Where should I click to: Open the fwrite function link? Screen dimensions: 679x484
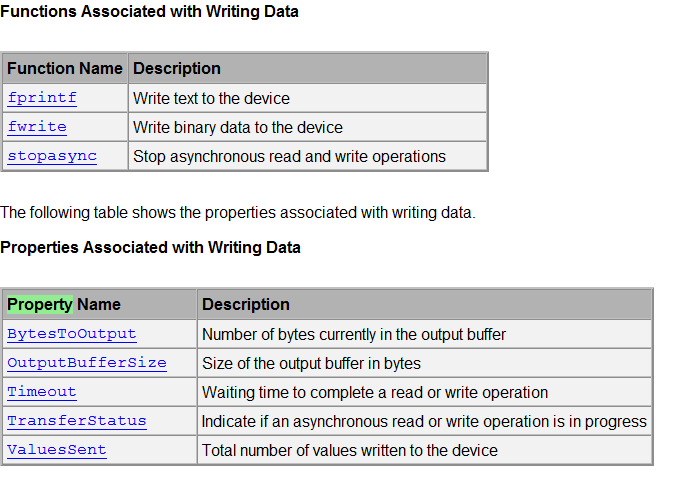coord(37,127)
